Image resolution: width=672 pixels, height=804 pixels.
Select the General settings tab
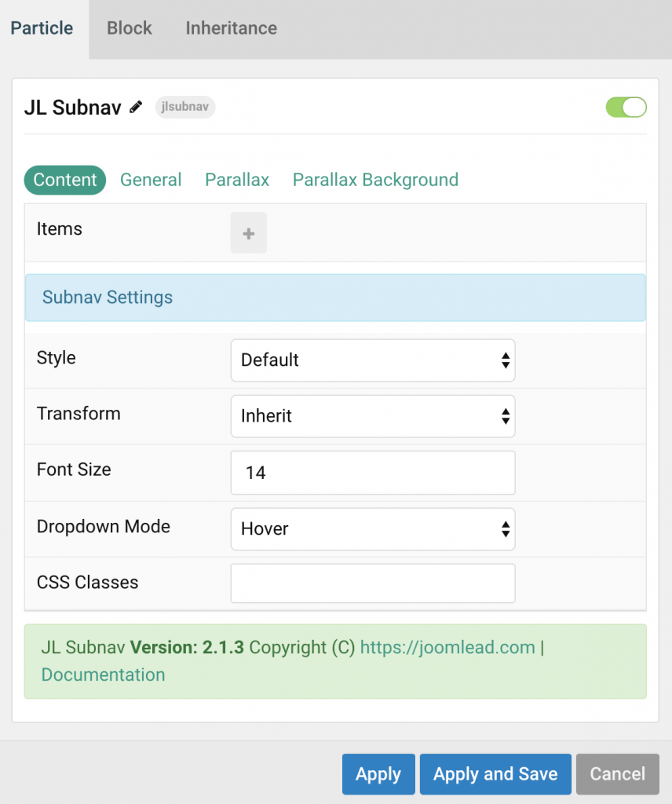151,180
